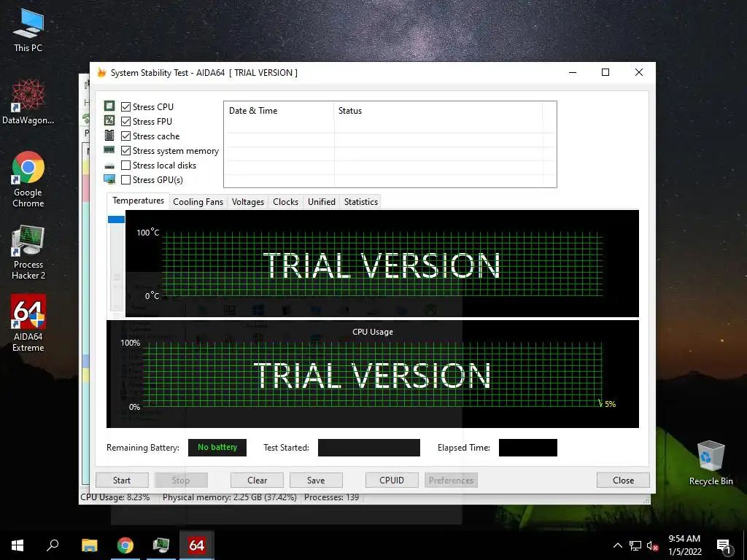This screenshot has height=560, width=747.
Task: Save the test results
Action: (x=316, y=480)
